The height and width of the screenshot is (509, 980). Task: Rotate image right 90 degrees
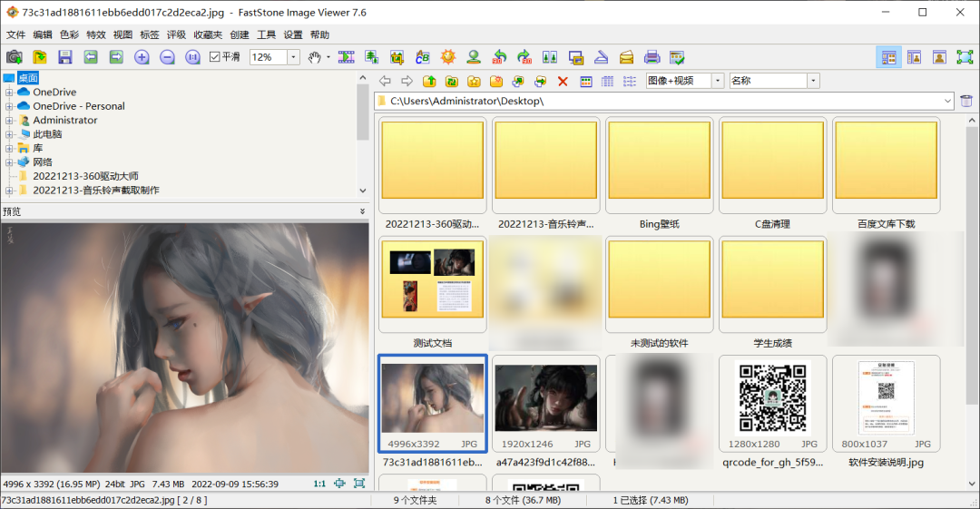pyautogui.click(x=524, y=57)
